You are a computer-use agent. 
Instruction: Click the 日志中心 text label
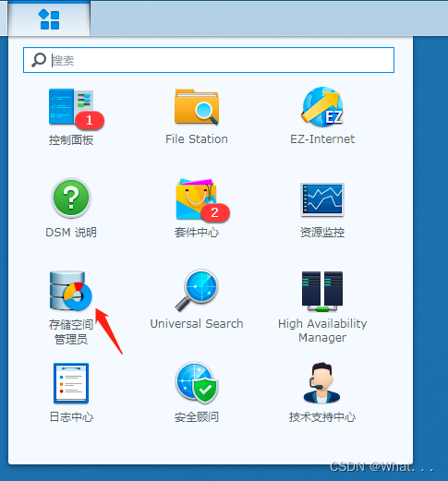(x=71, y=417)
